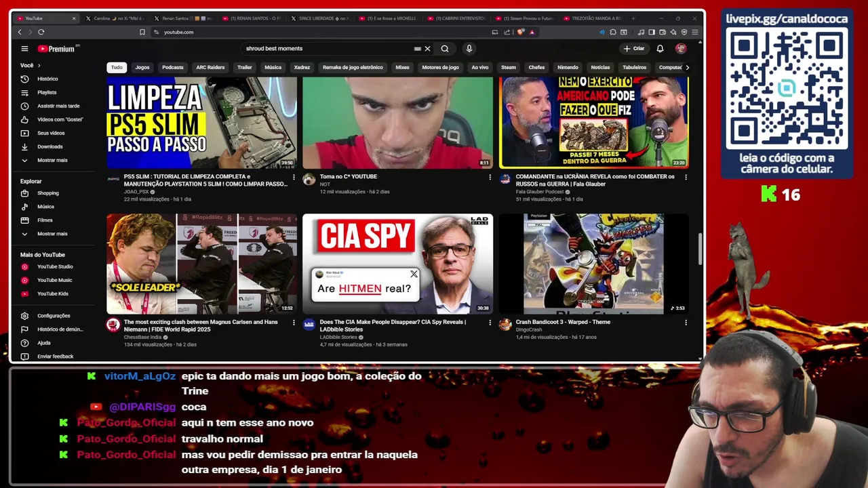
Task: Go back in browser history
Action: tap(20, 32)
